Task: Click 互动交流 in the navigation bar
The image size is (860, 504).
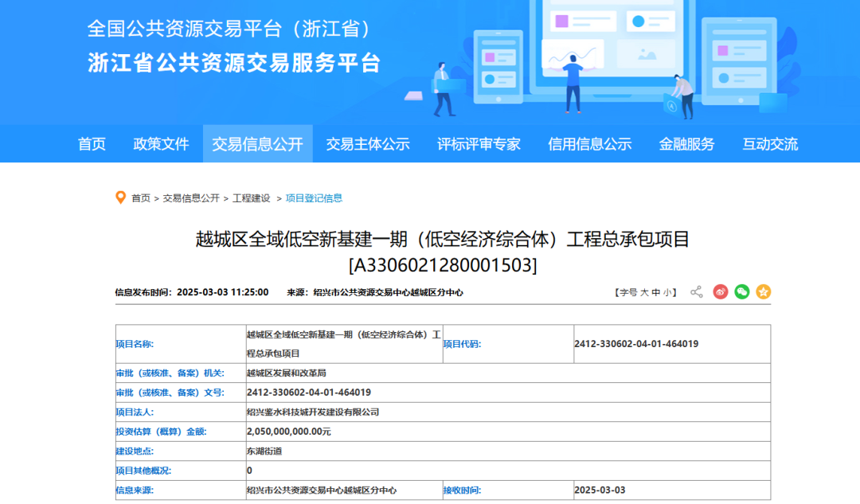Action: (770, 144)
